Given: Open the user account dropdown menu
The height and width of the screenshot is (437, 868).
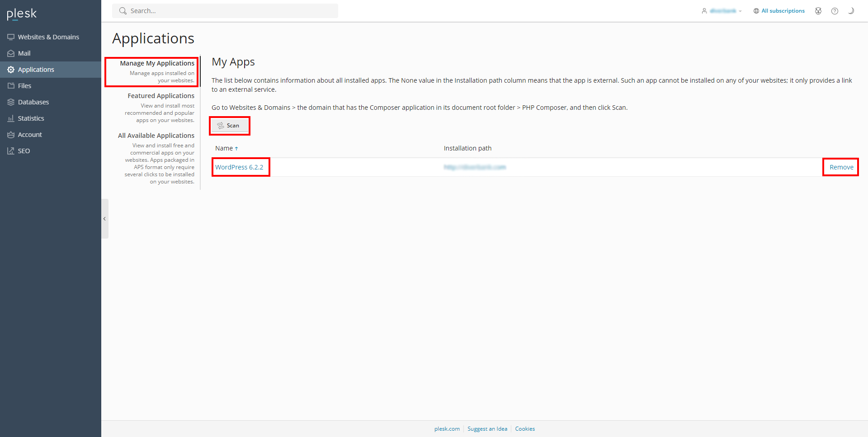Looking at the screenshot, I should click(x=722, y=11).
